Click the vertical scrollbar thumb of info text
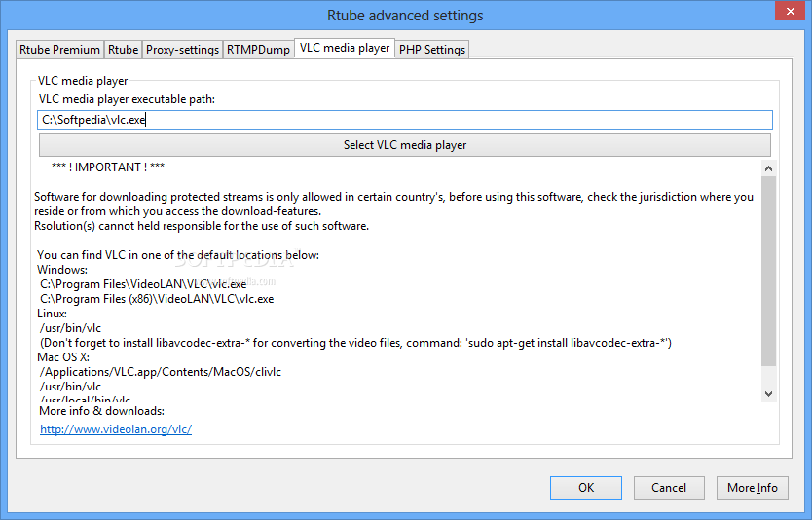This screenshot has height=520, width=812. (x=768, y=272)
